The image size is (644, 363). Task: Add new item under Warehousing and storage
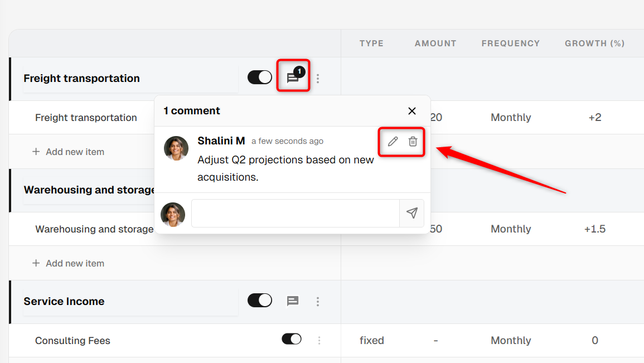68,263
